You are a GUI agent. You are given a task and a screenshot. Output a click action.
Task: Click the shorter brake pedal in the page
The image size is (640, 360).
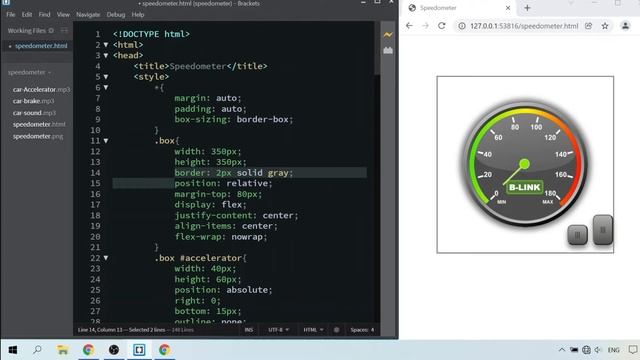[x=578, y=235]
